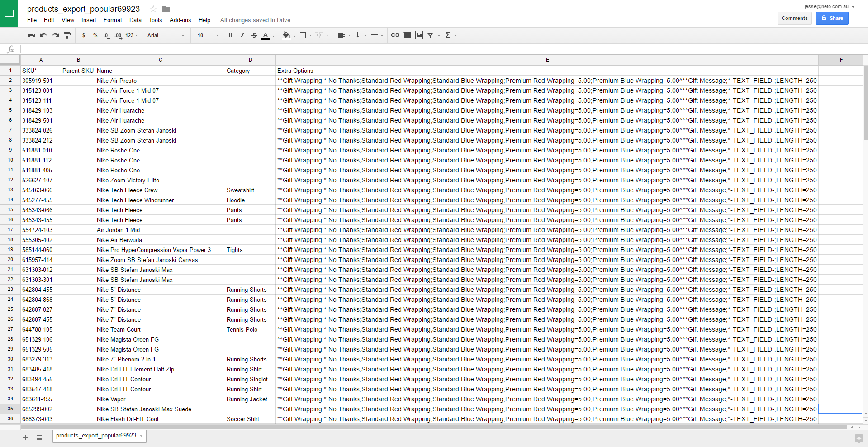Click into the formula bar
Viewport: 868px width, 447px height.
443,49
